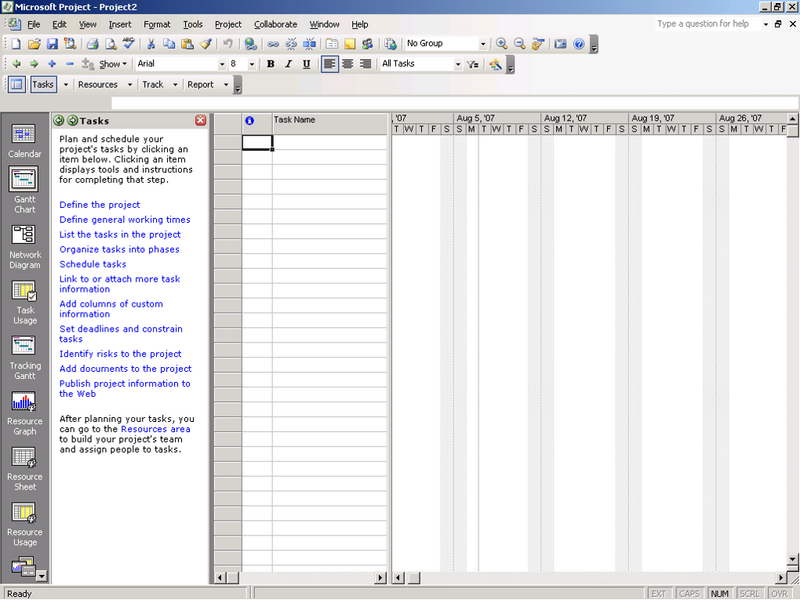Click the Zoom In magnifier icon
800x600 pixels.
point(502,44)
